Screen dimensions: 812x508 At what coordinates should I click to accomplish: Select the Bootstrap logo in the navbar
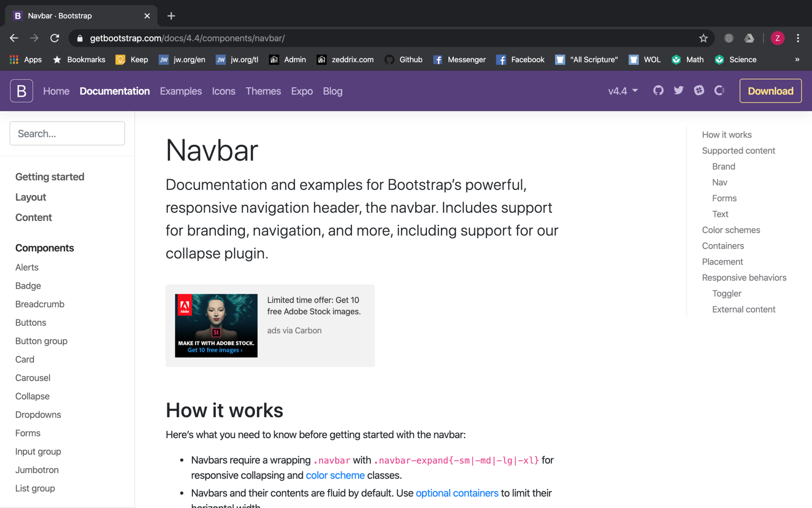[x=21, y=90]
